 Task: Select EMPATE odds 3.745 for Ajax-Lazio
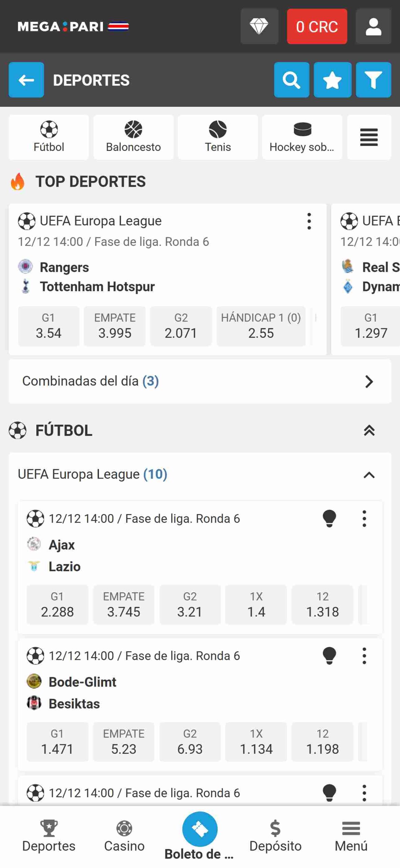124,605
